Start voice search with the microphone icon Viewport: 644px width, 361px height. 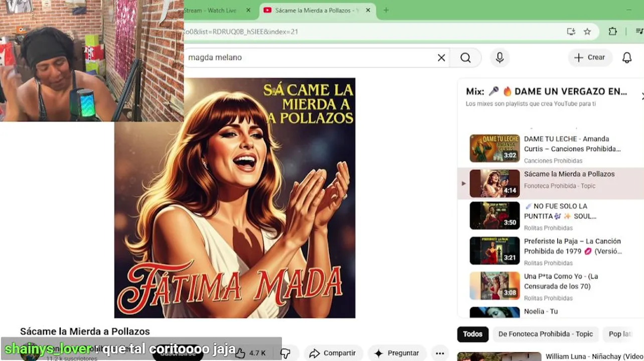coord(500,58)
